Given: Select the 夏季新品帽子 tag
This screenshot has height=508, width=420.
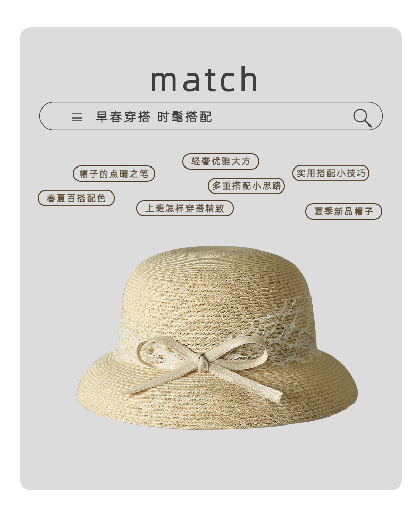Looking at the screenshot, I should click(x=343, y=212).
